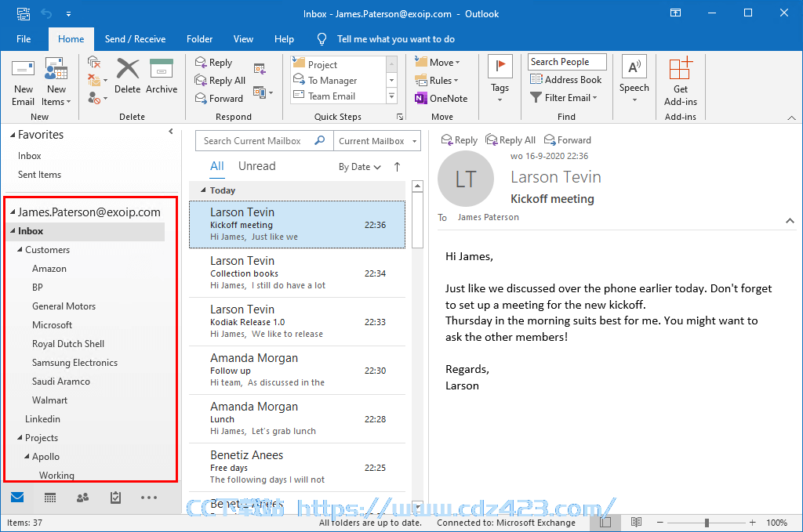Switch to Mail view in navigation bar
Screen dimensions: 803x532
(x=17, y=498)
